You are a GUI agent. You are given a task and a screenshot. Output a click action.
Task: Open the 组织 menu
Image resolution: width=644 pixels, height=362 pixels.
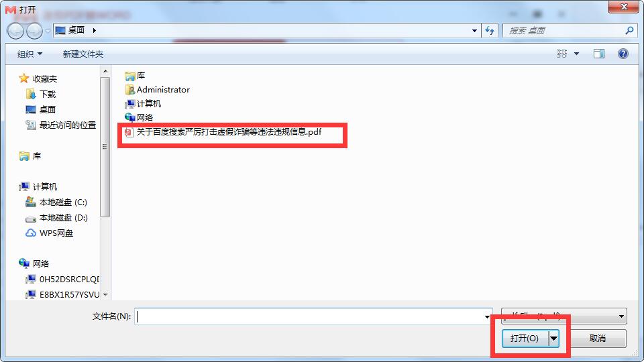(30, 54)
